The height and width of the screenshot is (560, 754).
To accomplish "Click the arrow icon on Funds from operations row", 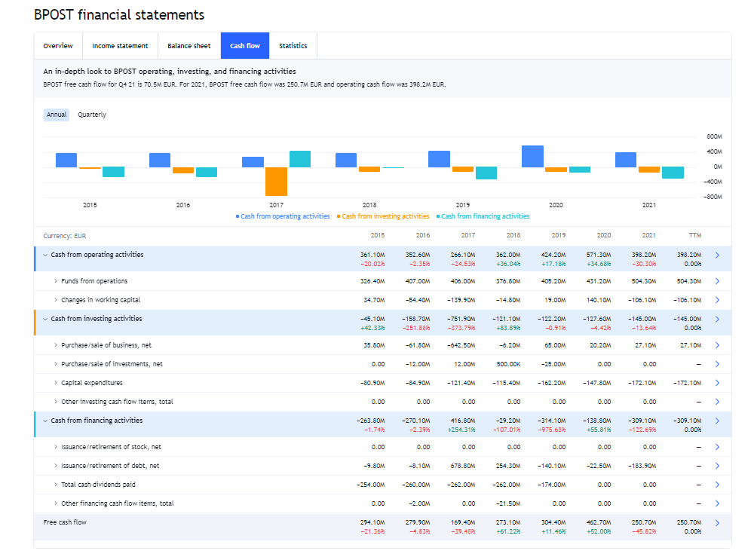I will (717, 281).
